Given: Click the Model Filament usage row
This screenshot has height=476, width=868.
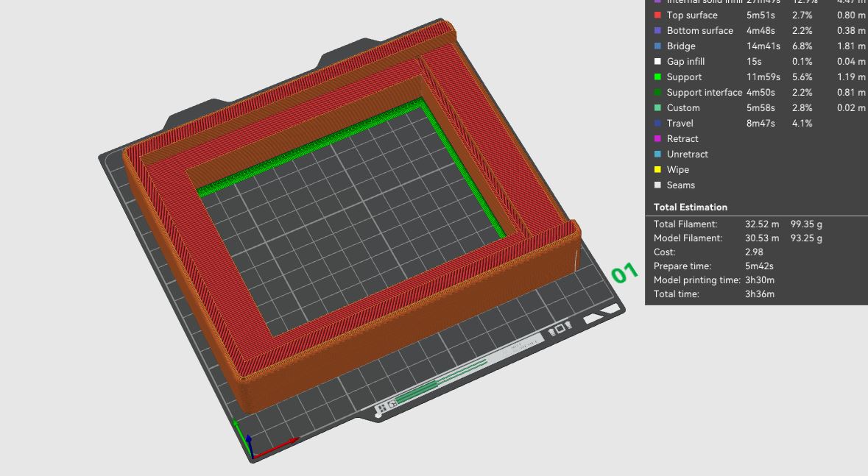Looking at the screenshot, I should (736, 238).
